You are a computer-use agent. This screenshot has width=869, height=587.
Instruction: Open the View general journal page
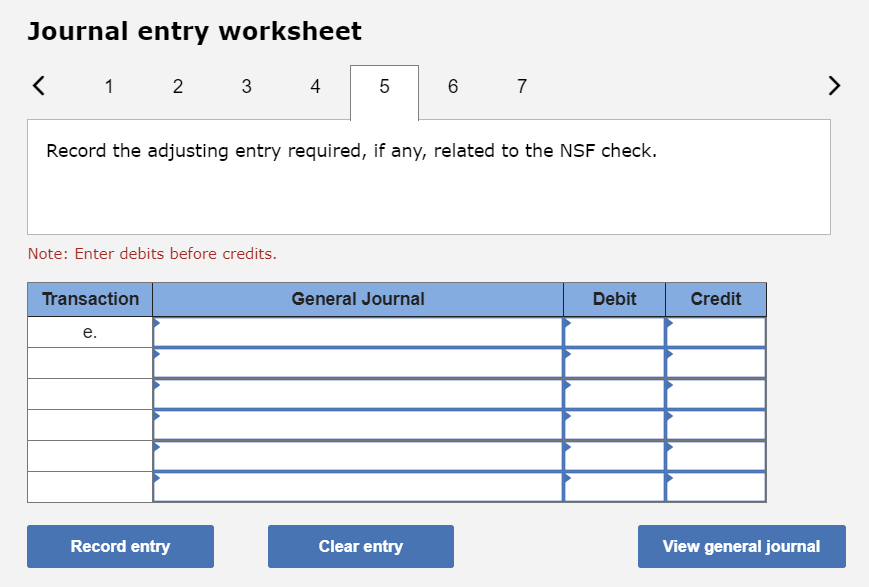(741, 546)
